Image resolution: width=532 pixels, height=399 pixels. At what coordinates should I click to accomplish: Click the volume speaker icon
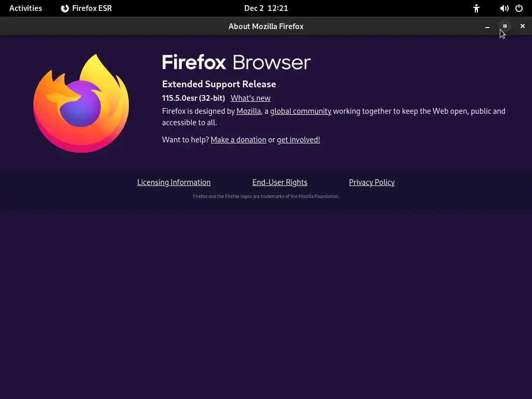point(504,8)
